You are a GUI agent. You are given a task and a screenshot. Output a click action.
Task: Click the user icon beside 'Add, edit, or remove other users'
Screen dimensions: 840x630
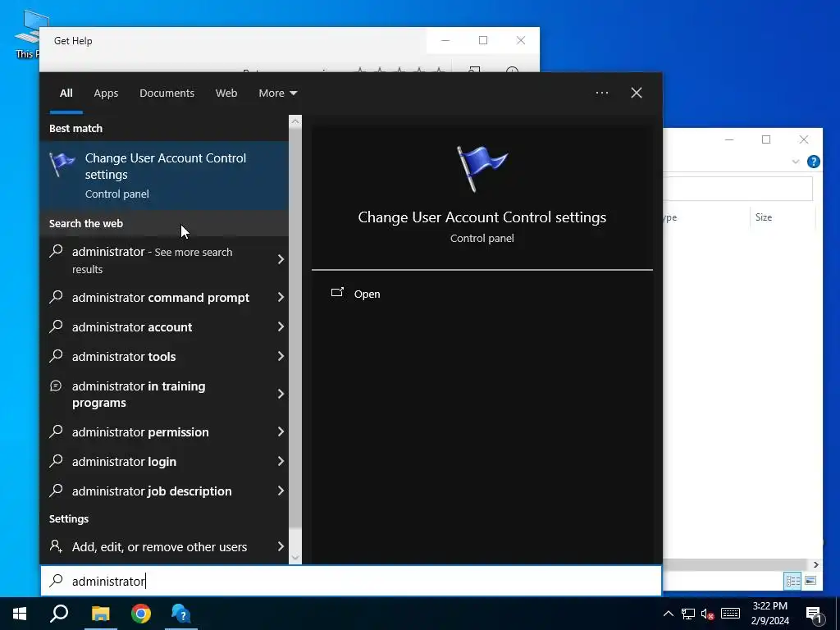pyautogui.click(x=56, y=546)
